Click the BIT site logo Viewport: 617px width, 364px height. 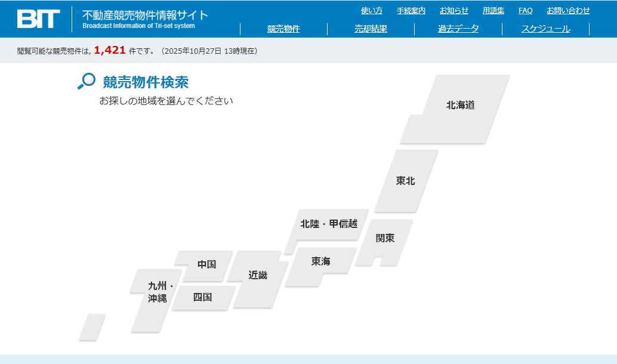tap(38, 19)
